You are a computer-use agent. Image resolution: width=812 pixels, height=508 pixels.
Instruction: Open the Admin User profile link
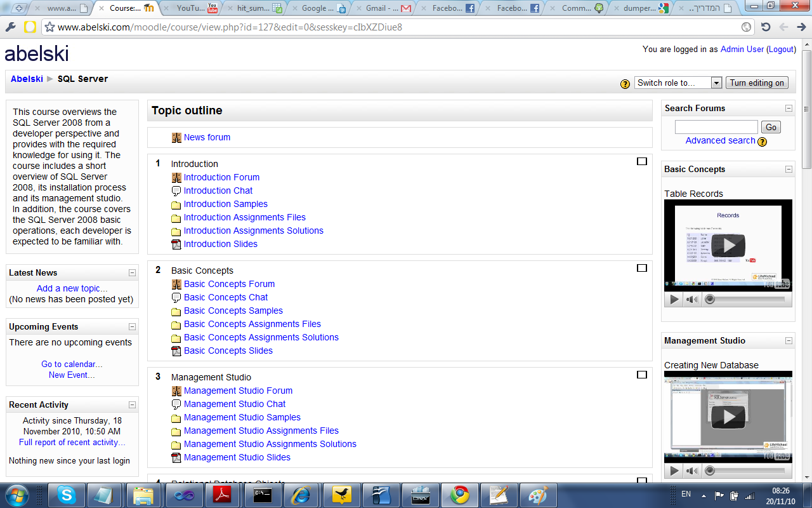[x=742, y=49]
